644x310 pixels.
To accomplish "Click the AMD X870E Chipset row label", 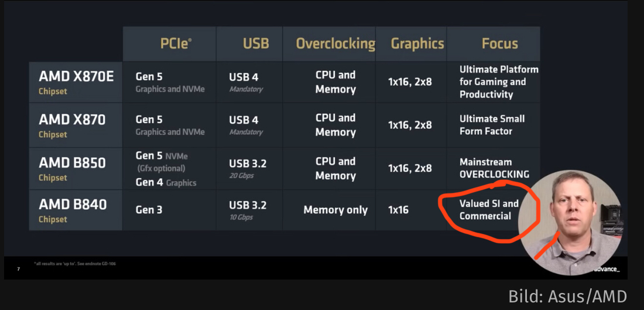I will (76, 82).
